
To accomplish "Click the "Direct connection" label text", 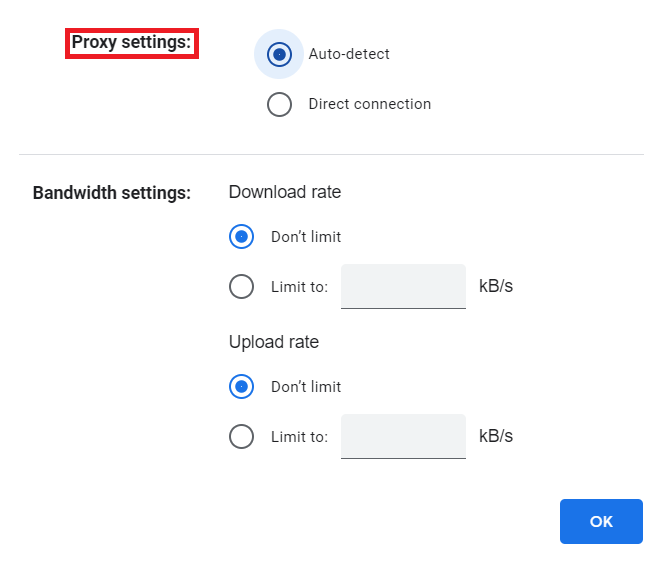I will point(370,104).
